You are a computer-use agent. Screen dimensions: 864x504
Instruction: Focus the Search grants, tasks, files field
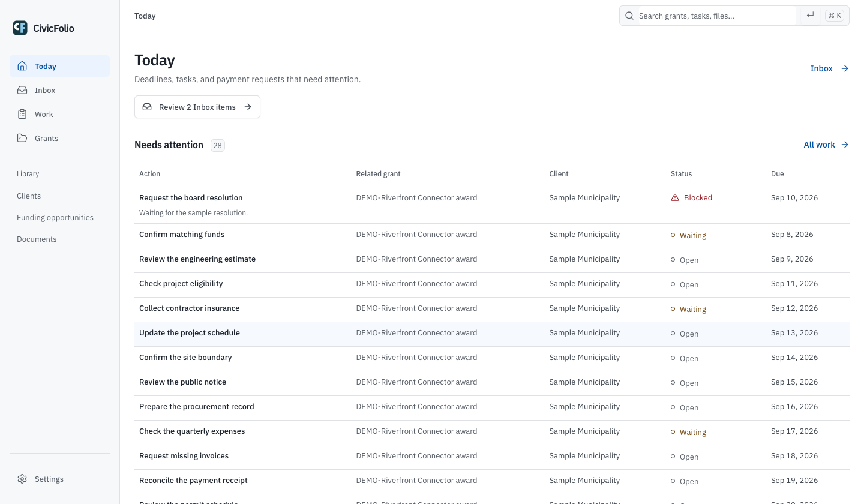(x=717, y=16)
